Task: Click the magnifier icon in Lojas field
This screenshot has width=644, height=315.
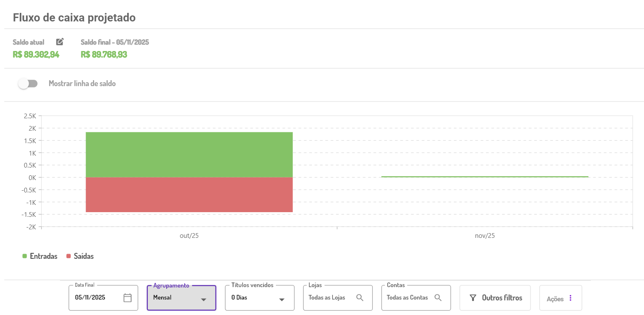Action: pos(360,297)
